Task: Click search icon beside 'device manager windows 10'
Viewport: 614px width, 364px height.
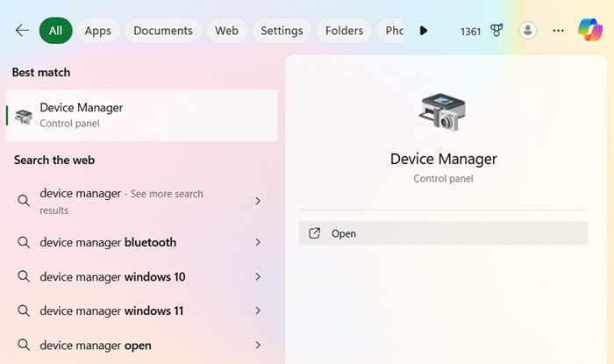Action: [x=24, y=276]
